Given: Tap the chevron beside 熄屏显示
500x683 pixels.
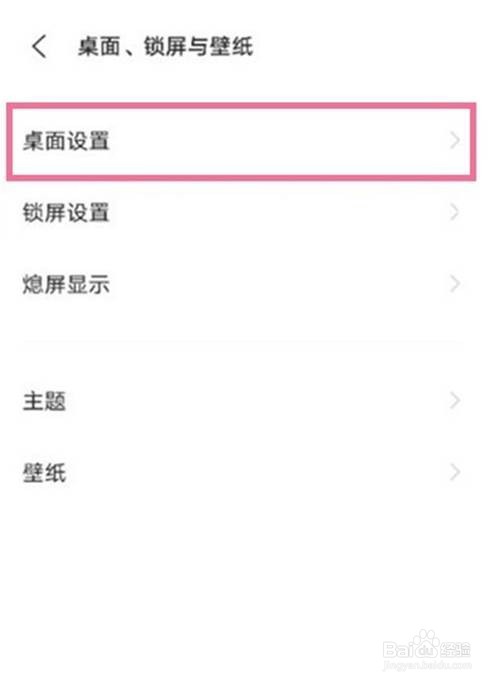Looking at the screenshot, I should 454,284.
